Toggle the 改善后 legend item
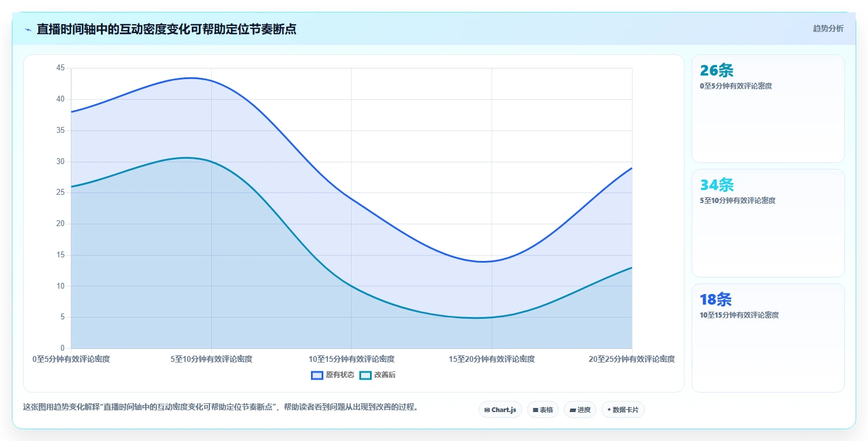This screenshot has width=868, height=441. [378, 375]
